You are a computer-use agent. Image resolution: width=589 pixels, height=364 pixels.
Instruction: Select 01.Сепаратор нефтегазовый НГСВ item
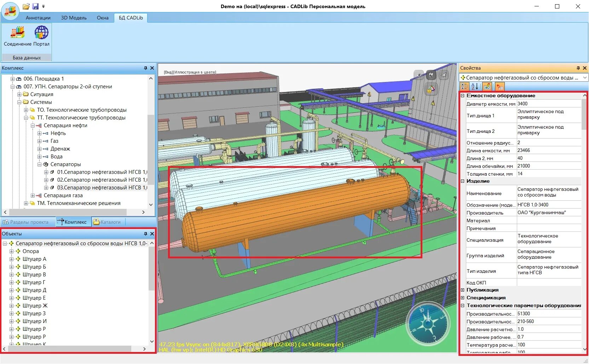102,172
